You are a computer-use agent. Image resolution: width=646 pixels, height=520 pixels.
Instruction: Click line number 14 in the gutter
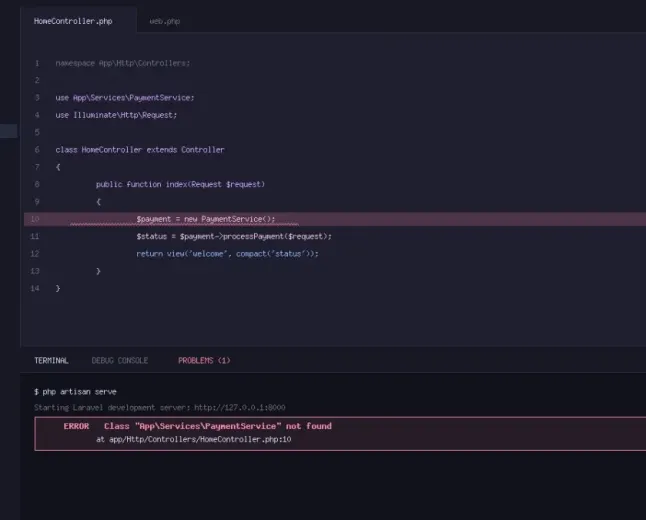(x=35, y=288)
